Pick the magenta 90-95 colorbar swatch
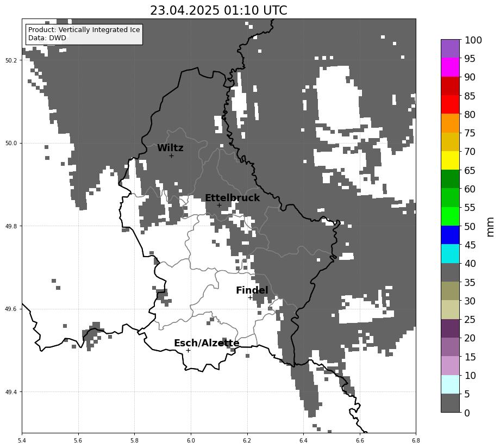Image resolution: width=500 pixels, height=448 pixels. pyautogui.click(x=450, y=67)
